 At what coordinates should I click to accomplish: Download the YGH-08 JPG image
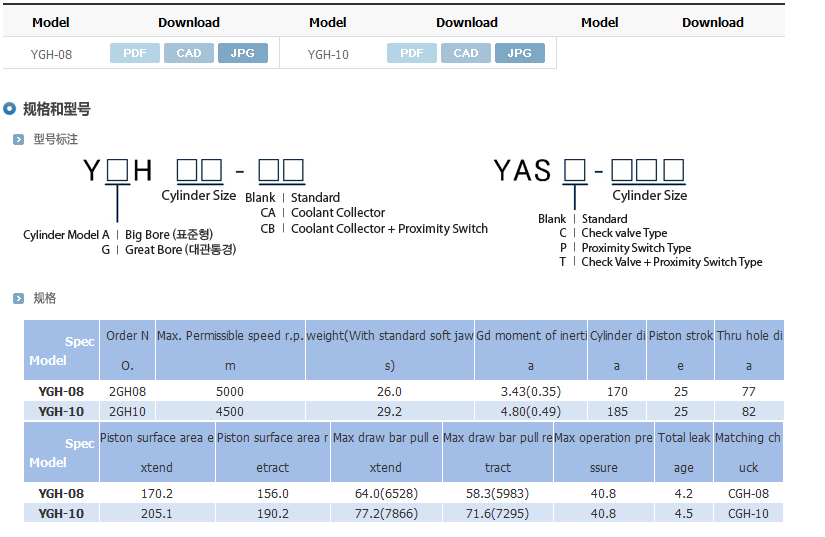pos(243,53)
